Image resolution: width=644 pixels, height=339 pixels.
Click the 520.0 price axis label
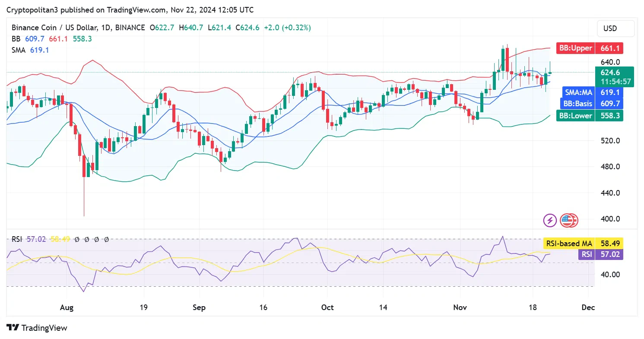point(611,140)
